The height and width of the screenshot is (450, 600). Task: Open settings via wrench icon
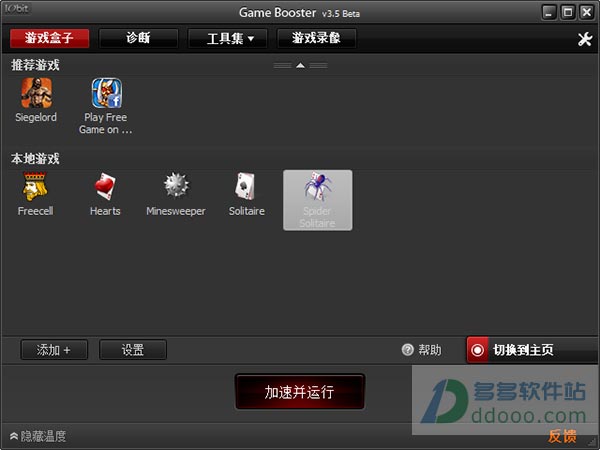(x=585, y=39)
